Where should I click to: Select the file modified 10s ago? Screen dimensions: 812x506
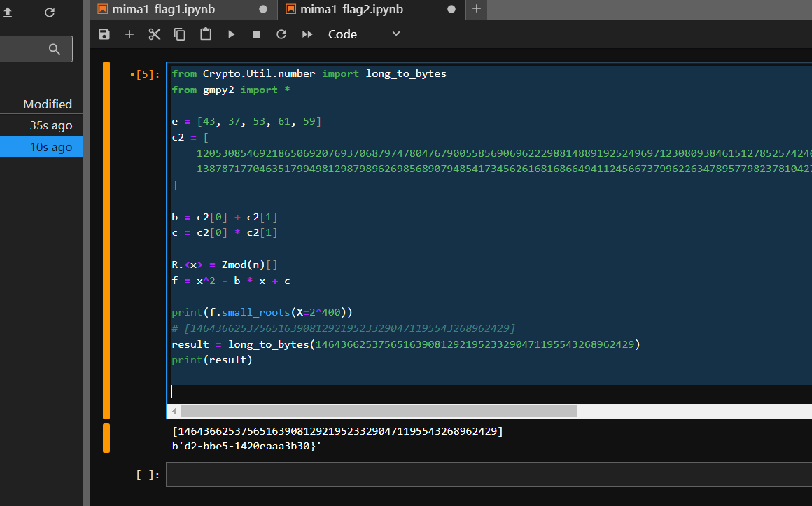click(41, 147)
